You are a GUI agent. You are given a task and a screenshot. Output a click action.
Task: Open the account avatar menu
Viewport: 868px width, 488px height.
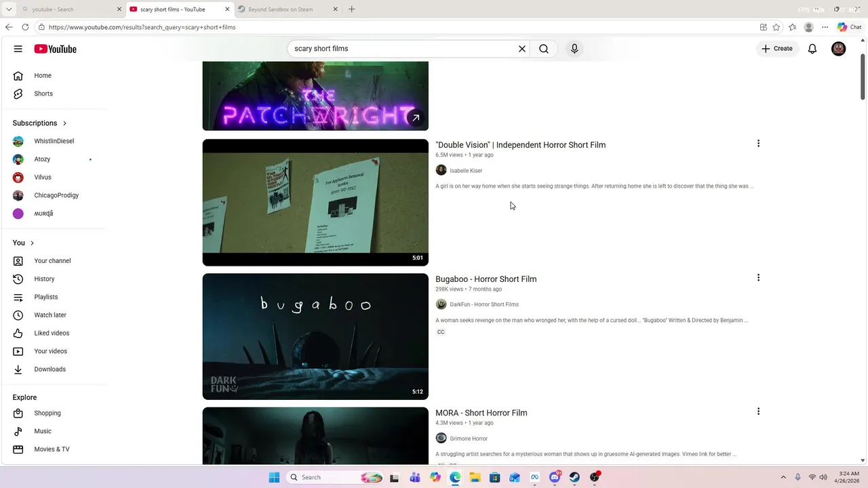[x=839, y=49]
